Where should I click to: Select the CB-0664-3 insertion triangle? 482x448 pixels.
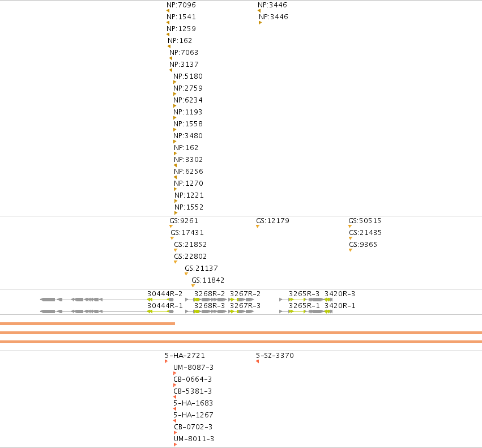pos(174,385)
